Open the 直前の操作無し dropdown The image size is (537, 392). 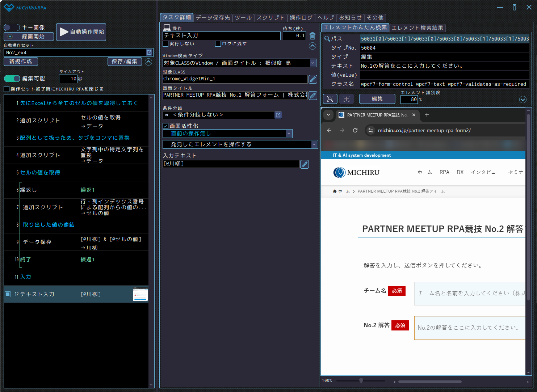(x=289, y=134)
